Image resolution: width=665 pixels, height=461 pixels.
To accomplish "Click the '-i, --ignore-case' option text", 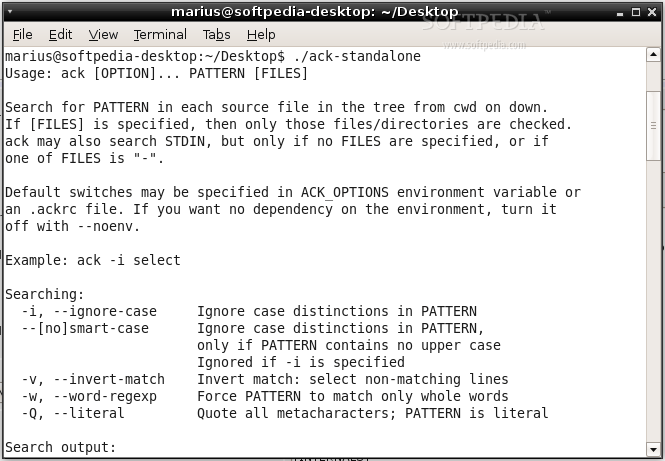I will (x=89, y=311).
